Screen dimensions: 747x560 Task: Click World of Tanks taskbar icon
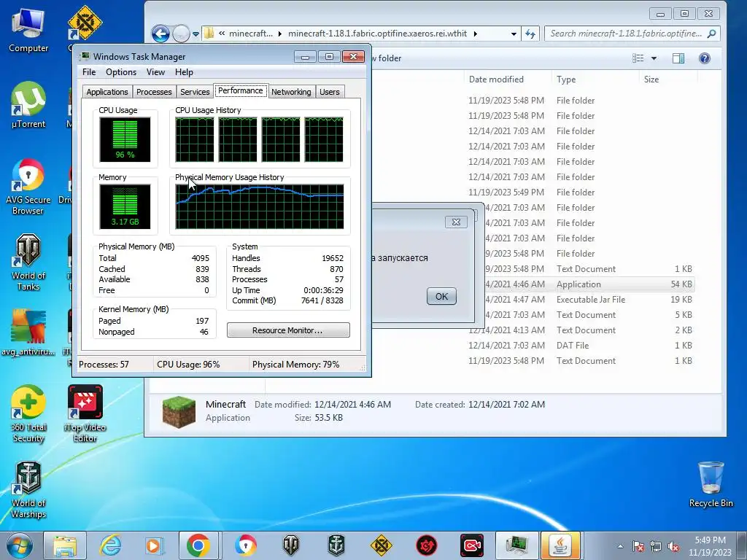(x=290, y=545)
